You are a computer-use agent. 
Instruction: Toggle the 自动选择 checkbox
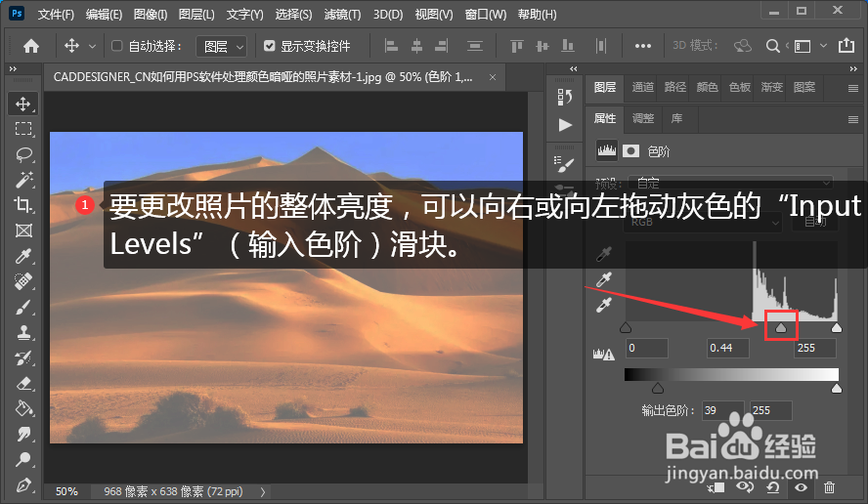click(116, 46)
